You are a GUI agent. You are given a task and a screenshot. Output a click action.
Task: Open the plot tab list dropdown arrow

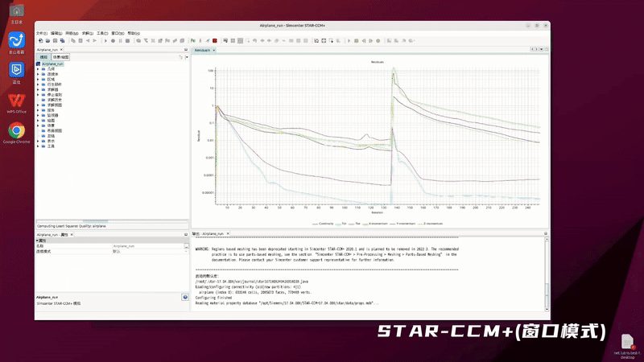click(541, 49)
